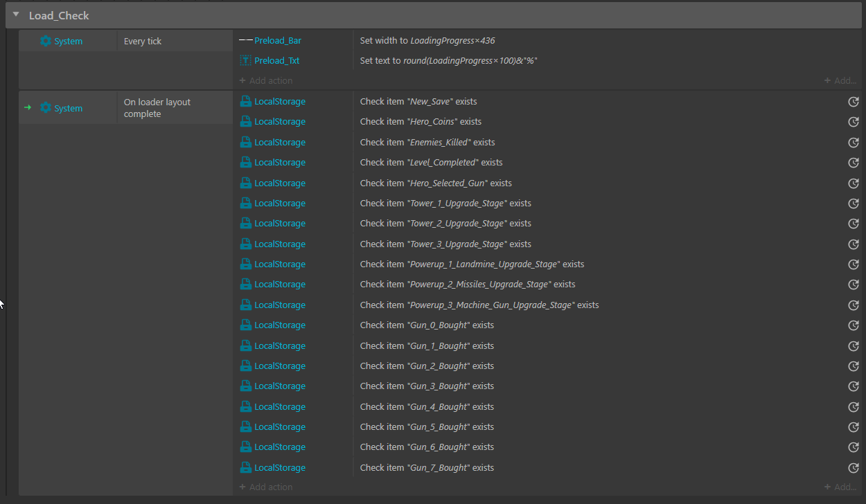This screenshot has height=504, width=866.
Task: Select the Check item "Enemies_Killed" exists action
Action: coord(427,142)
